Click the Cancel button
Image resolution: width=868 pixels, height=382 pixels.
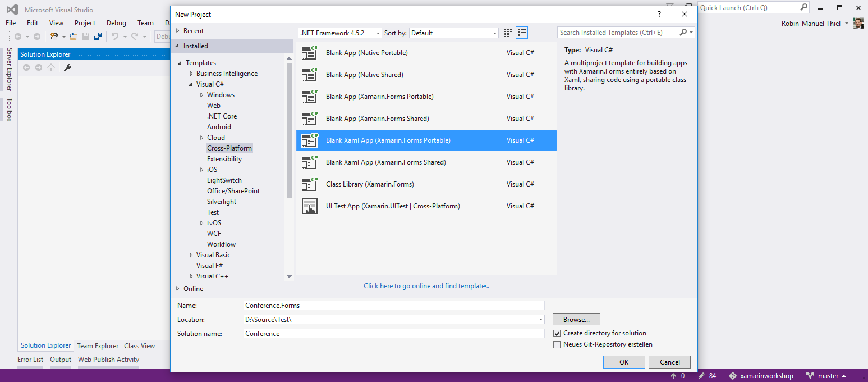[x=670, y=362]
